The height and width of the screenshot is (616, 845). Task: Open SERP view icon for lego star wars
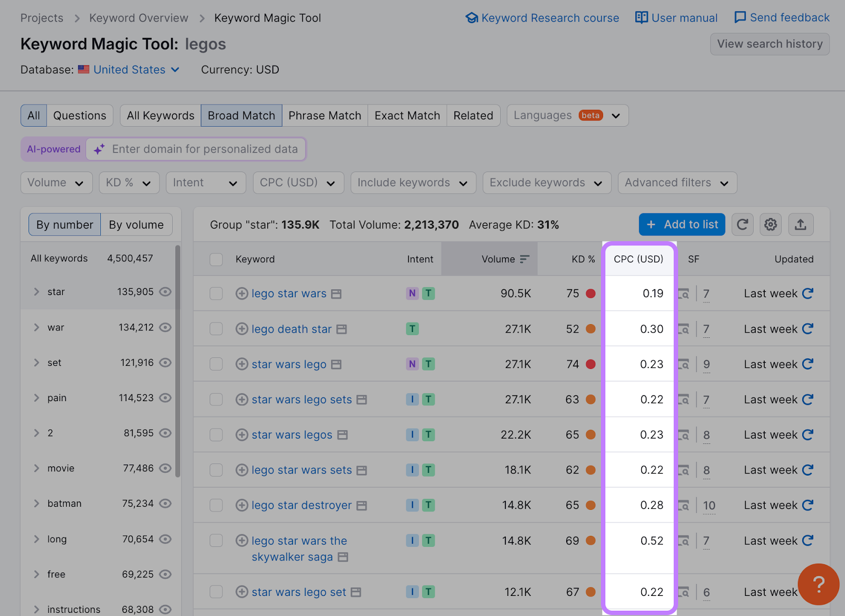pyautogui.click(x=684, y=293)
